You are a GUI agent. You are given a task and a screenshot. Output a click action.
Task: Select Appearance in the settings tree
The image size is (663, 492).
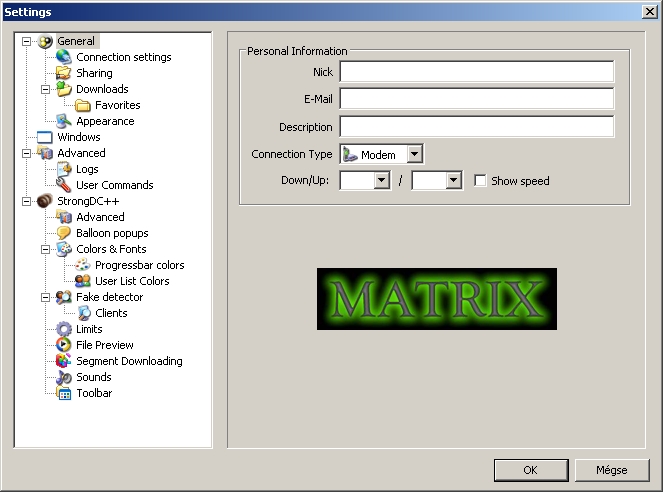coord(105,121)
